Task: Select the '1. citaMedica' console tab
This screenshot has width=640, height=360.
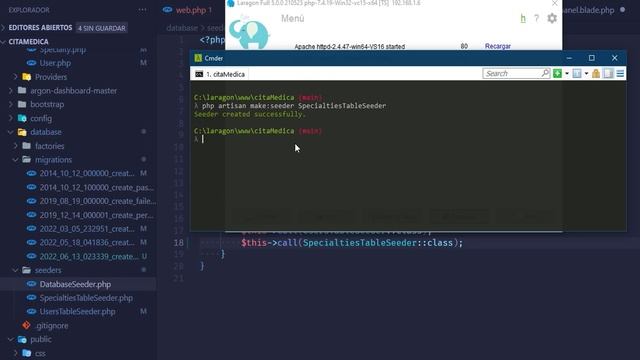Action: point(220,74)
